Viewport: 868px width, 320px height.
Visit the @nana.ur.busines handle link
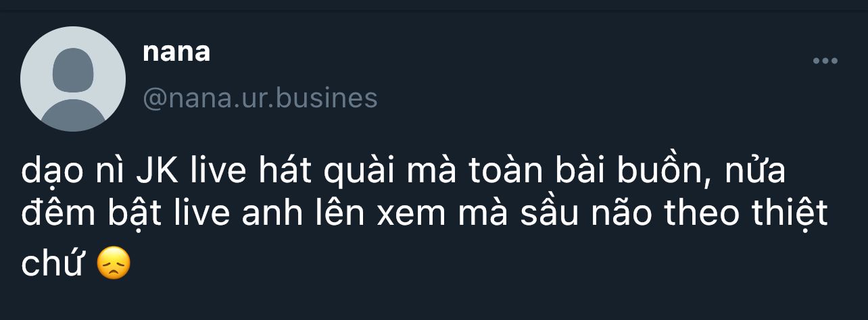(x=260, y=99)
